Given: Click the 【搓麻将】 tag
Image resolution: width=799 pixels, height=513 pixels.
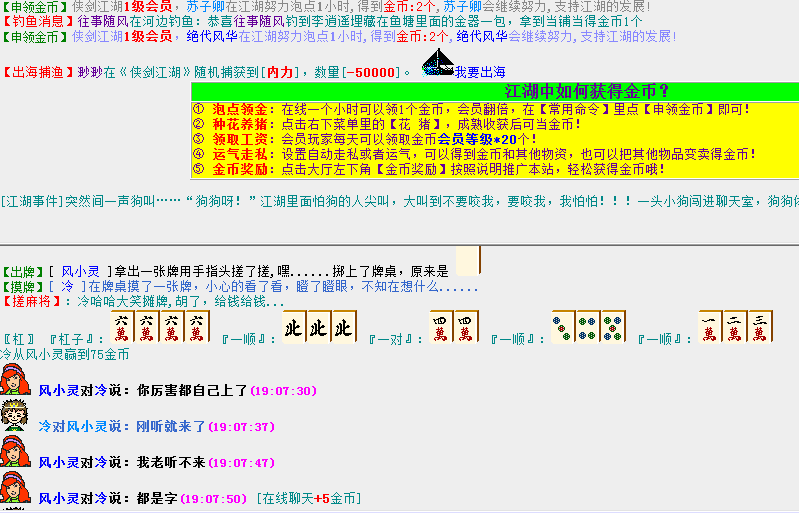Looking at the screenshot, I should coord(32,302).
